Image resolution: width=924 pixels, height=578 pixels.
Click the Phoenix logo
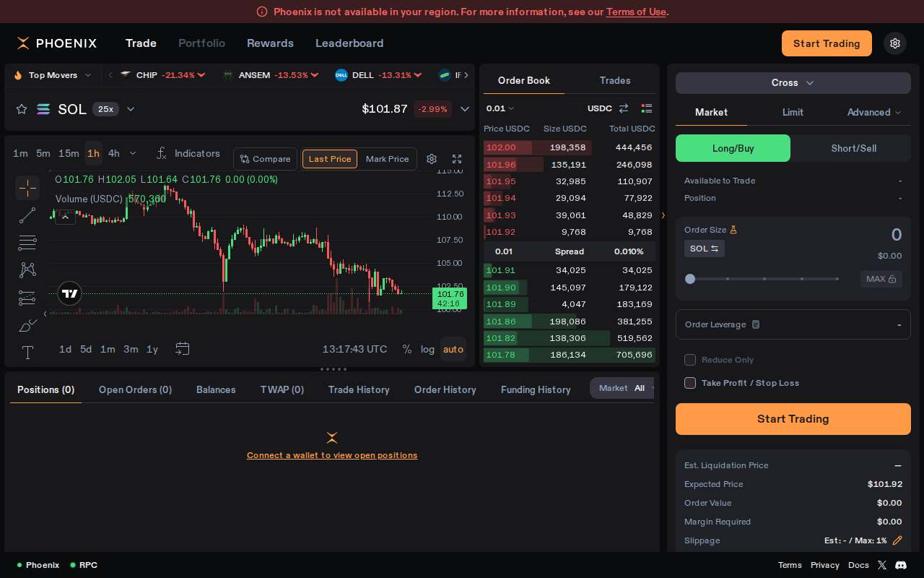[57, 43]
